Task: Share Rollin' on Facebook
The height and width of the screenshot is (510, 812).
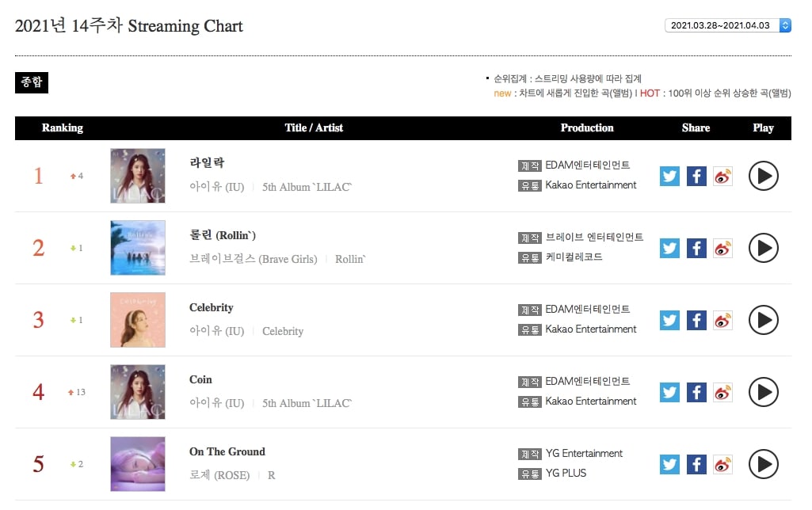Action: click(696, 248)
